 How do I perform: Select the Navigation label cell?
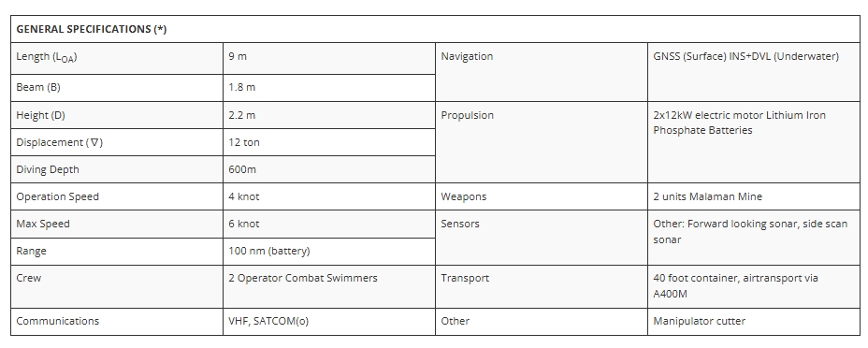coord(542,72)
